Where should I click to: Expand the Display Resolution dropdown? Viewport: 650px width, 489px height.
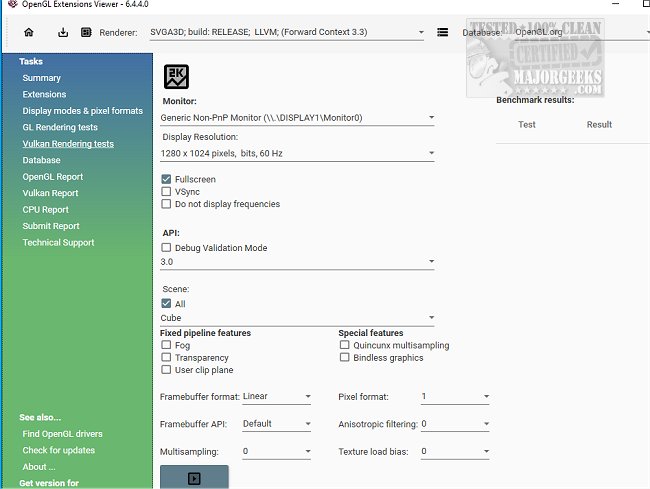pyautogui.click(x=297, y=153)
